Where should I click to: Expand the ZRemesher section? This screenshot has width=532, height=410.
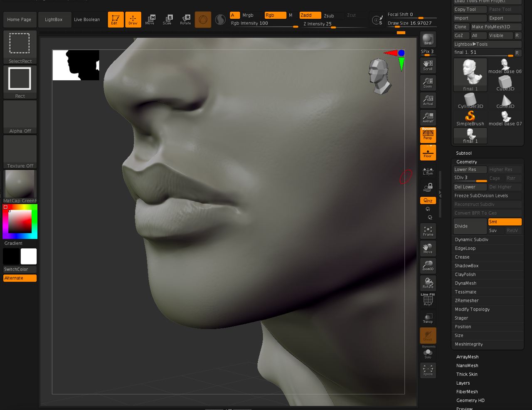point(466,301)
